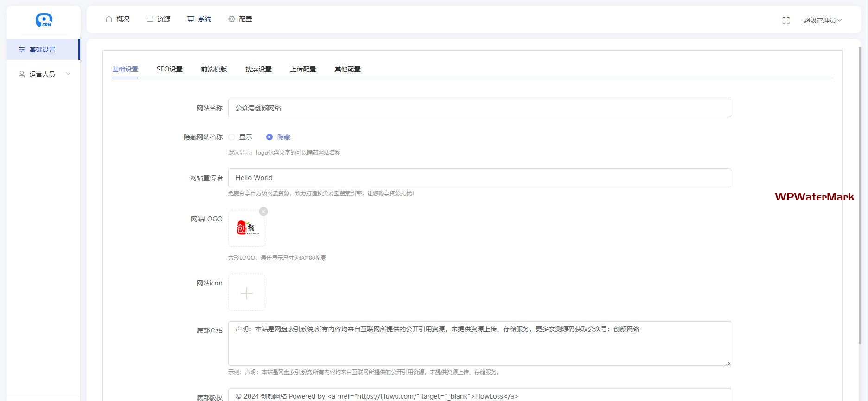The width and height of the screenshot is (868, 401).
Task: Open the 超级管理员 user dropdown
Action: pos(822,20)
